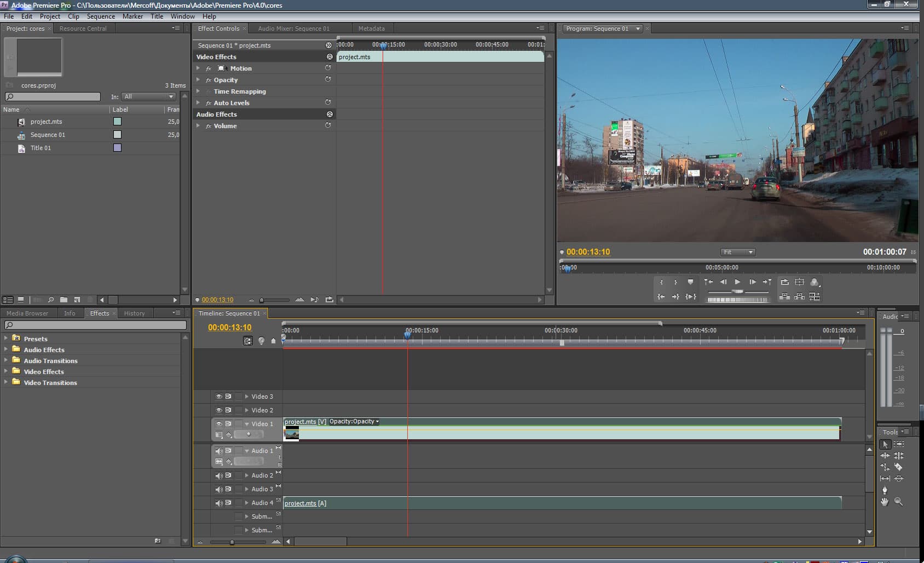Mute the Audio 2 track speaker

[219, 475]
